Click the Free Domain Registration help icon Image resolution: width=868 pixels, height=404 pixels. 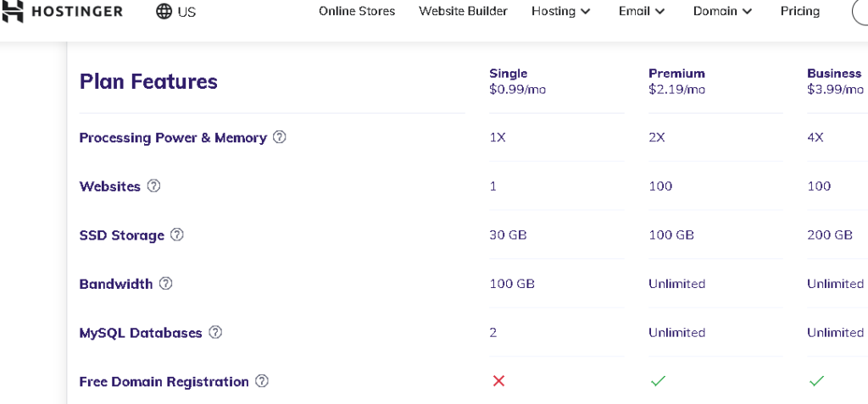[262, 381]
